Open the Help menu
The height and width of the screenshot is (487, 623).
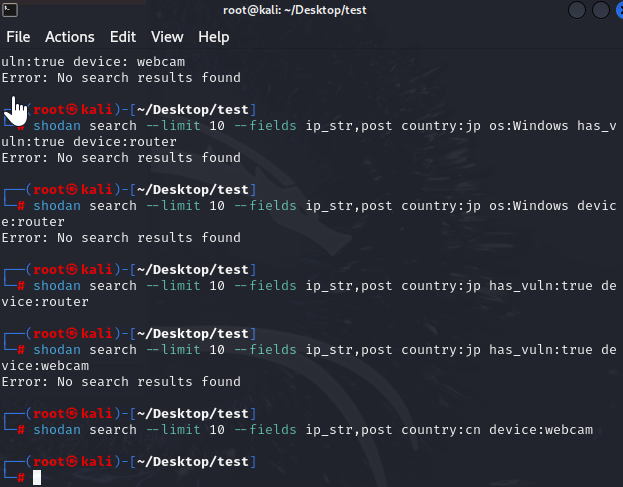point(214,37)
